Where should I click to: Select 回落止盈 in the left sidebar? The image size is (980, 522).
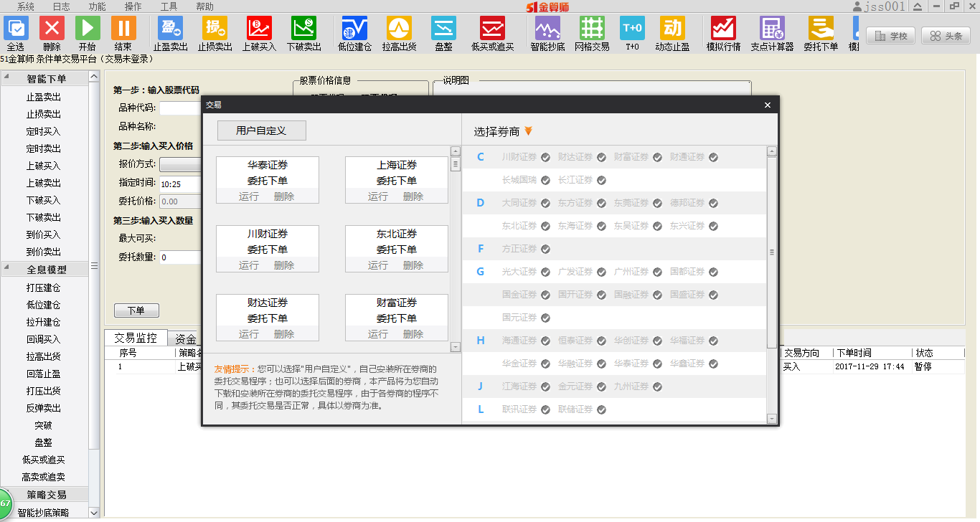coord(44,374)
